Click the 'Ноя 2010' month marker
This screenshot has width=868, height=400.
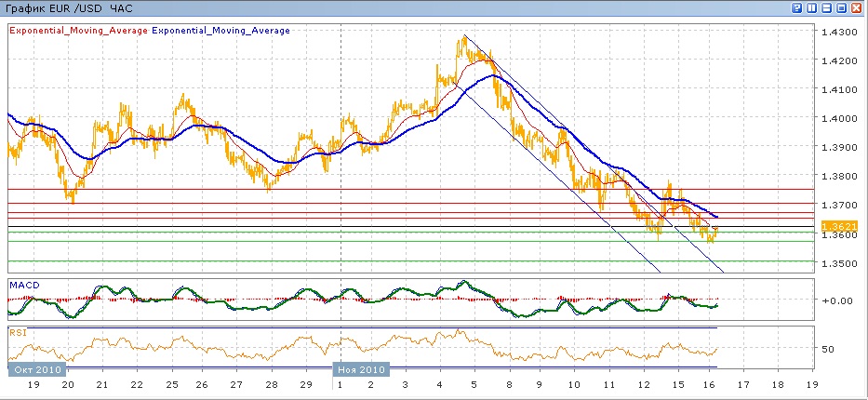coord(359,369)
